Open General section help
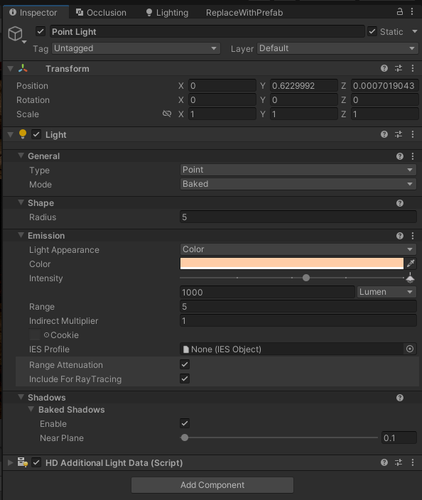Image resolution: width=422 pixels, height=500 pixels. [400, 156]
